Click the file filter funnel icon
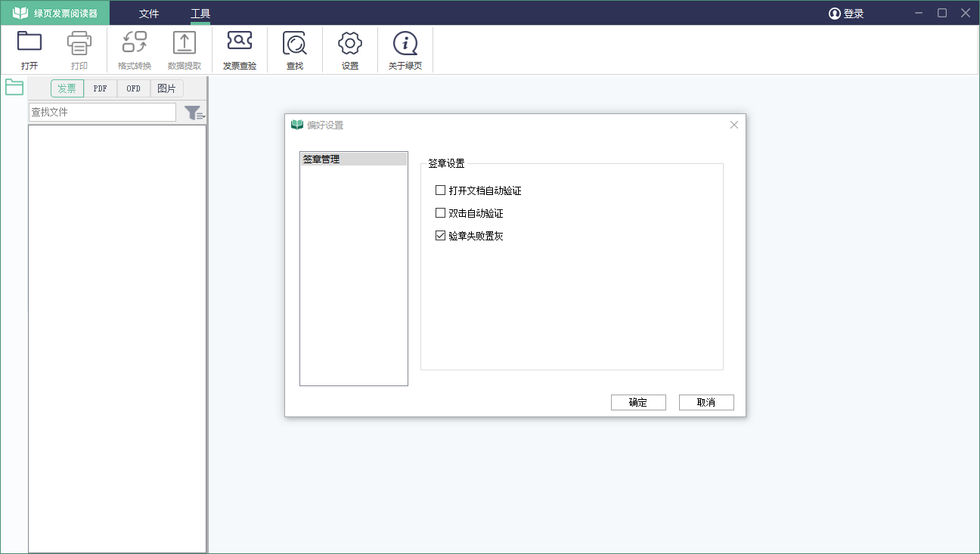Viewport: 980px width, 554px height. pos(194,113)
